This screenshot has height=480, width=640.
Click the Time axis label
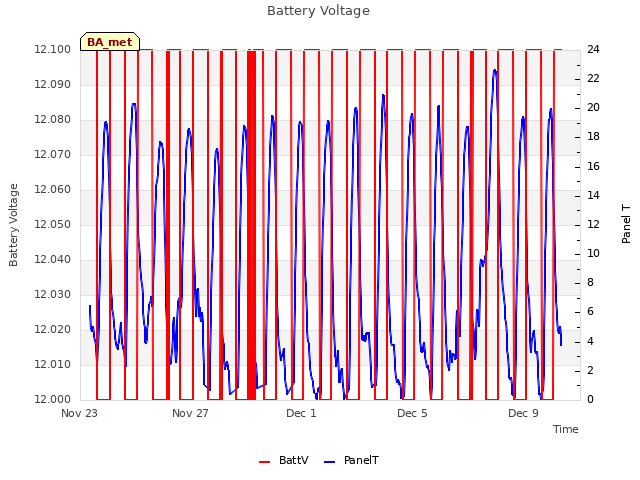[566, 429]
